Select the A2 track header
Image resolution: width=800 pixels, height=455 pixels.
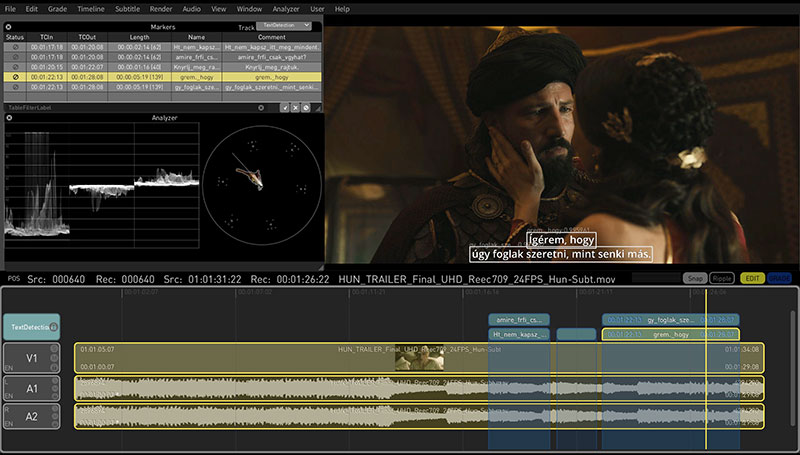tap(32, 416)
